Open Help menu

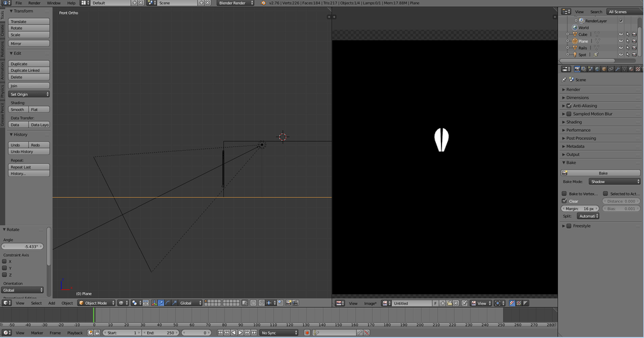click(71, 3)
